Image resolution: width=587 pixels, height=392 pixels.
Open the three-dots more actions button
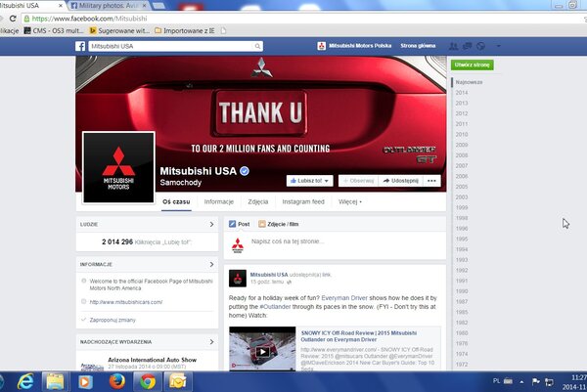point(431,181)
